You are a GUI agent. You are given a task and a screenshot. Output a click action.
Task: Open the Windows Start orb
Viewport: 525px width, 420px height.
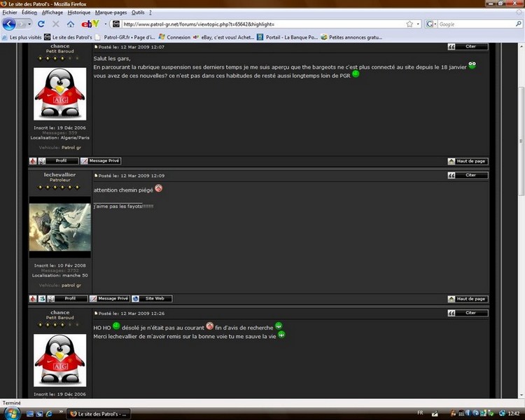tap(12, 413)
